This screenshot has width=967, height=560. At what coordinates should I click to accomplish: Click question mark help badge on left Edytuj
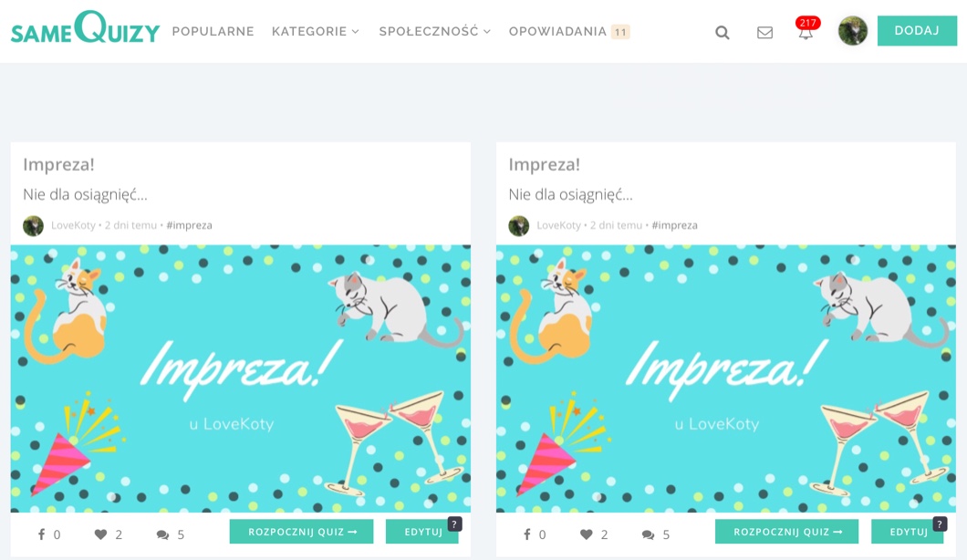[454, 524]
